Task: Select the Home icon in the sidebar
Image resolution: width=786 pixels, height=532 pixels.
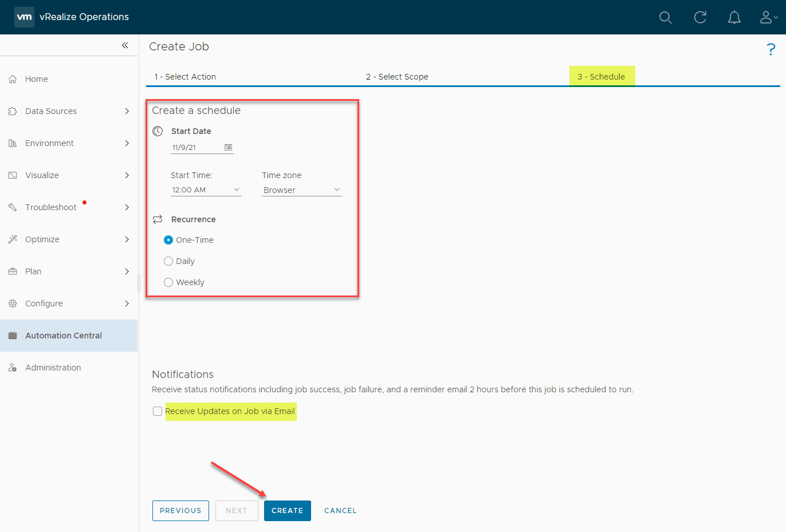Action: [12, 78]
